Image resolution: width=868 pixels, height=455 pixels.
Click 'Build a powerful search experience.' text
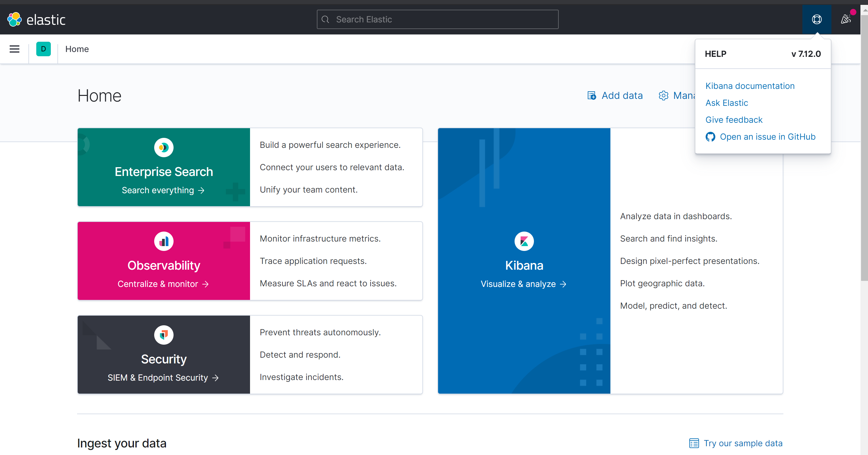click(x=330, y=145)
